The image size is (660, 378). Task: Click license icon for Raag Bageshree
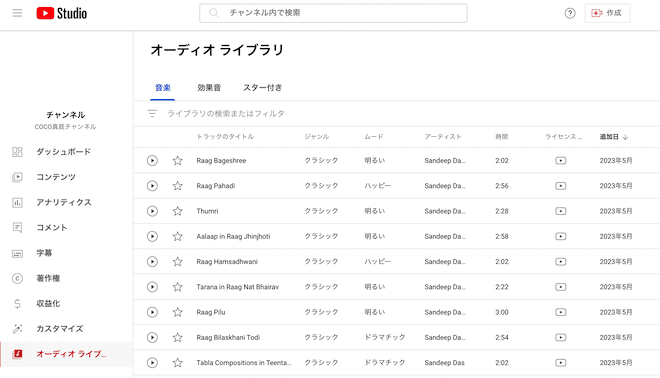[561, 160]
